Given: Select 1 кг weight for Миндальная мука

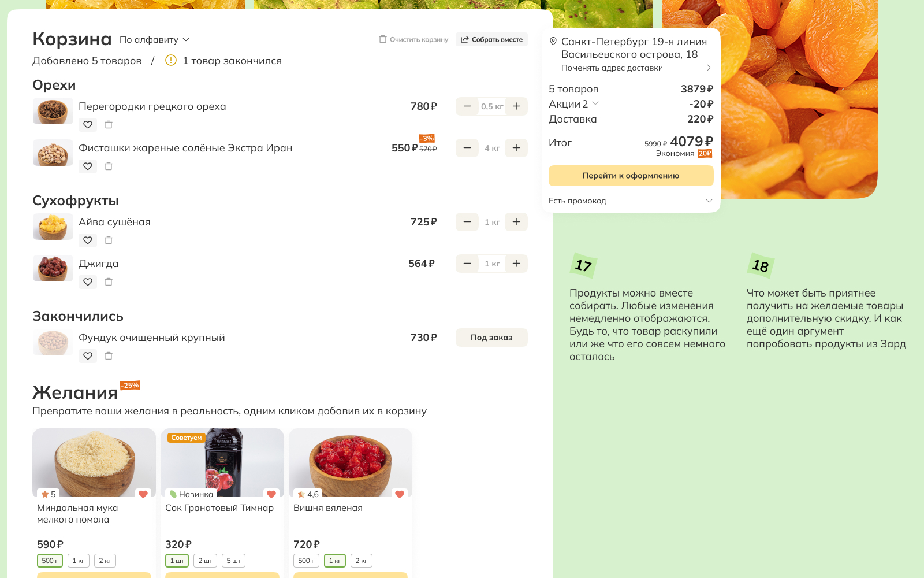Looking at the screenshot, I should coord(79,561).
